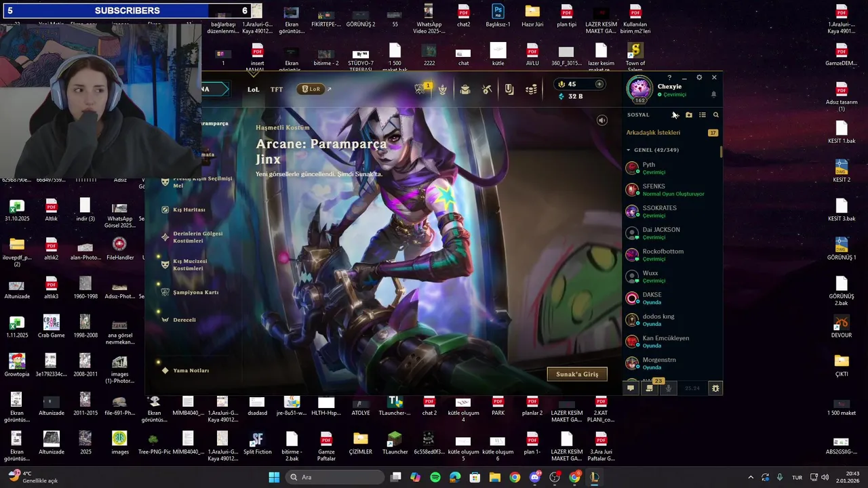
Task: Open File Explorer from the taskbar
Action: 495,477
